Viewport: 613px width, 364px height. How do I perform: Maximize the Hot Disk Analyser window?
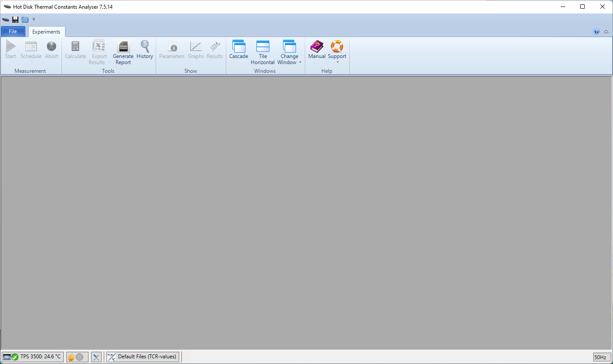582,7
